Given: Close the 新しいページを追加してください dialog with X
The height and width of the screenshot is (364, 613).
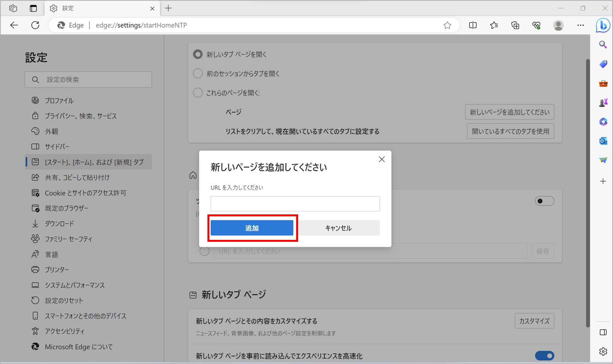Looking at the screenshot, I should pyautogui.click(x=382, y=159).
